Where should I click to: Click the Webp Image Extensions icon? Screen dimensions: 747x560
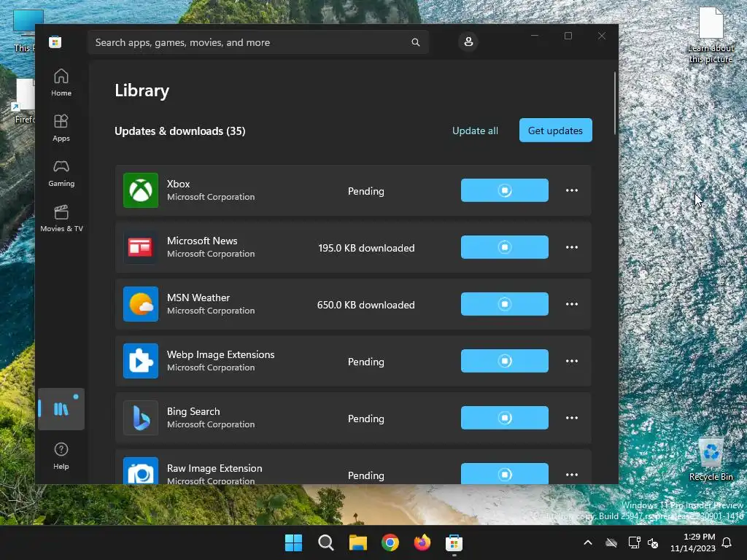(141, 361)
